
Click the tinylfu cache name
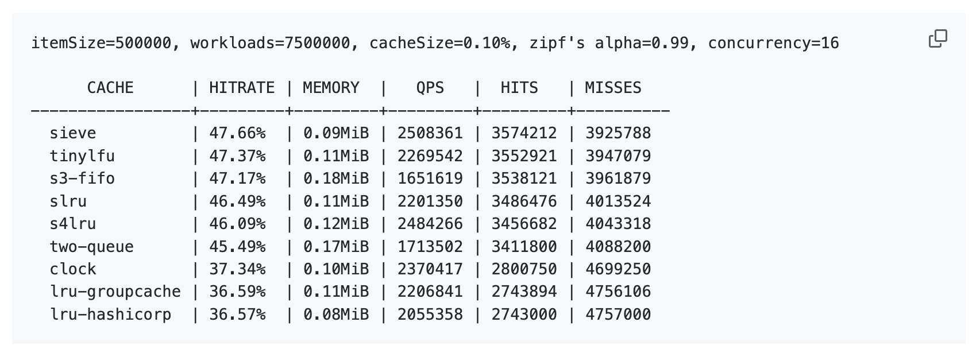click(x=82, y=156)
